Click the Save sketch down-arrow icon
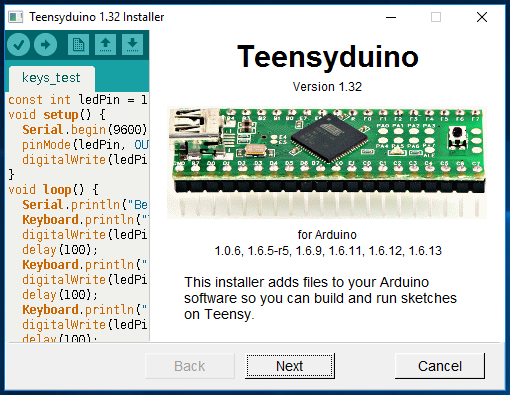Screen dimensions: 510x395 coord(132,44)
